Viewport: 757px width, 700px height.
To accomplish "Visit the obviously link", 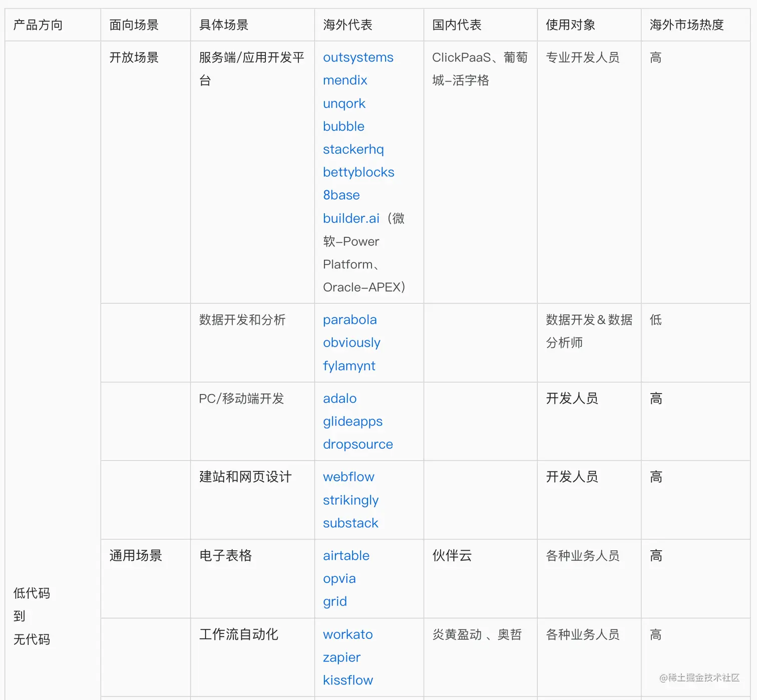I will (x=351, y=343).
